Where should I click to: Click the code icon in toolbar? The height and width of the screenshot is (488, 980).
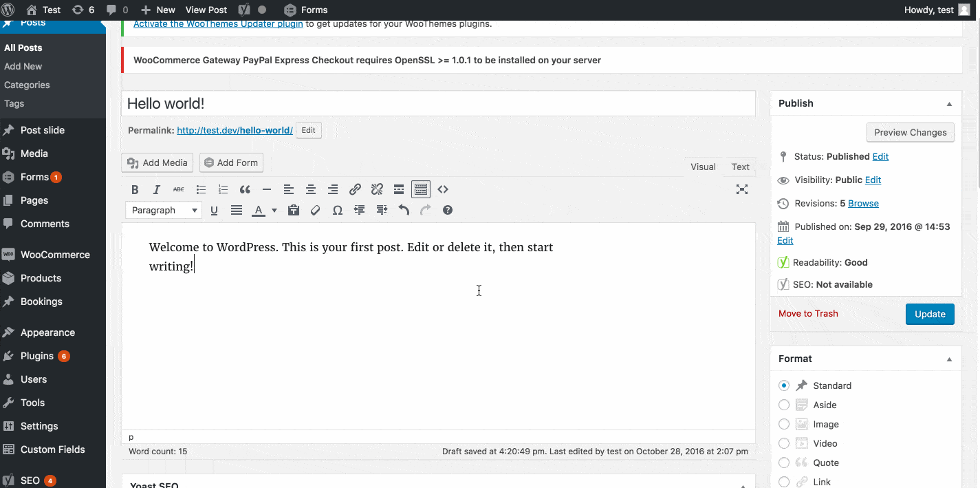[443, 189]
